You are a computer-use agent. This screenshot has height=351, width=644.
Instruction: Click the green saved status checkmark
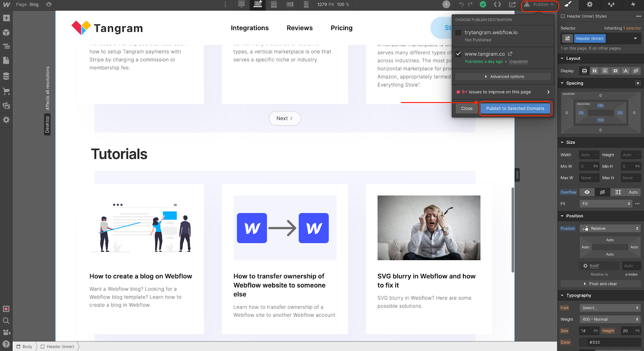pos(483,4)
